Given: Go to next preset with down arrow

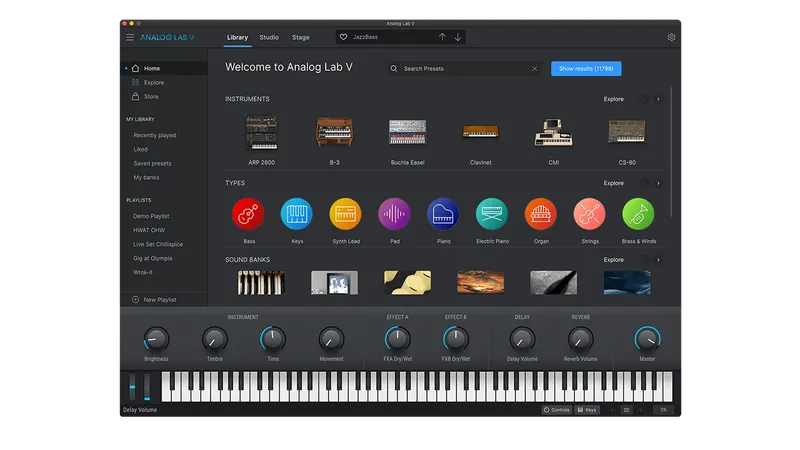Looking at the screenshot, I should pyautogui.click(x=458, y=37).
